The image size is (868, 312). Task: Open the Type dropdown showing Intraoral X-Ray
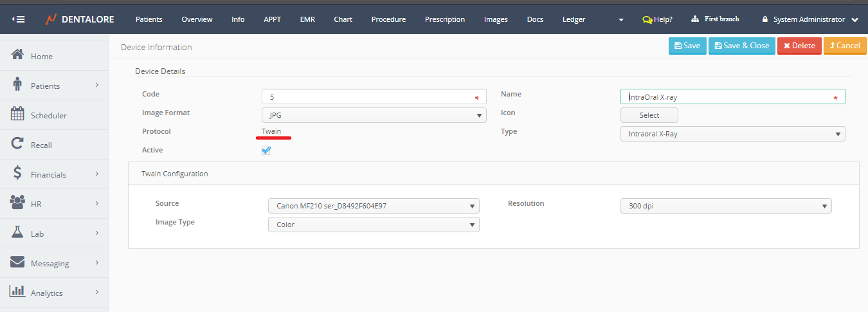coord(732,134)
